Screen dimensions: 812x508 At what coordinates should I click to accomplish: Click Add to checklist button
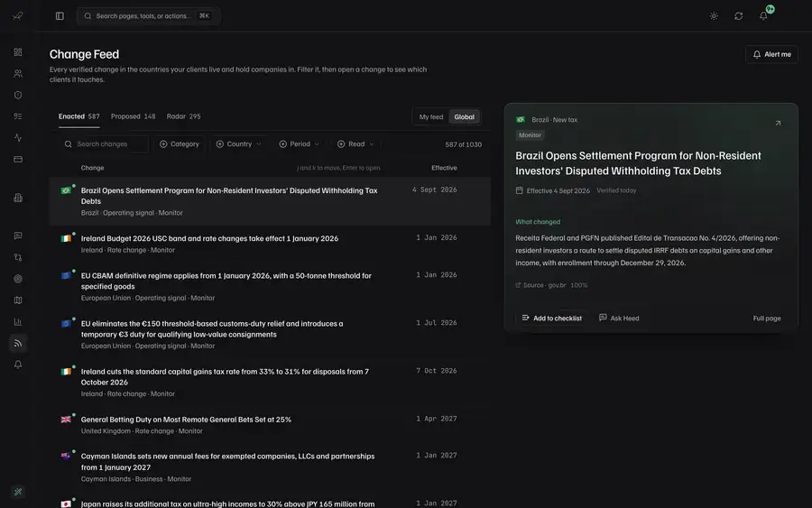[552, 318]
